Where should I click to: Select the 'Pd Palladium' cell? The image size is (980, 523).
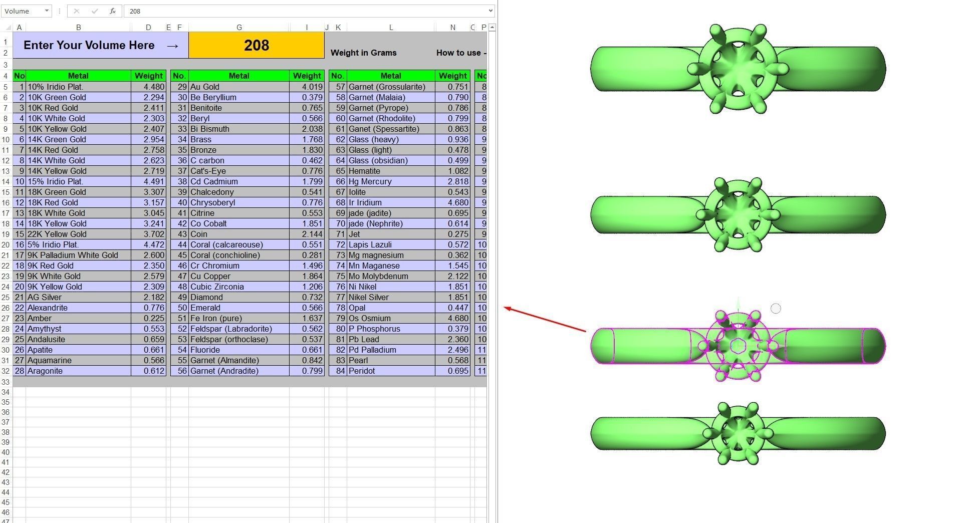click(391, 350)
